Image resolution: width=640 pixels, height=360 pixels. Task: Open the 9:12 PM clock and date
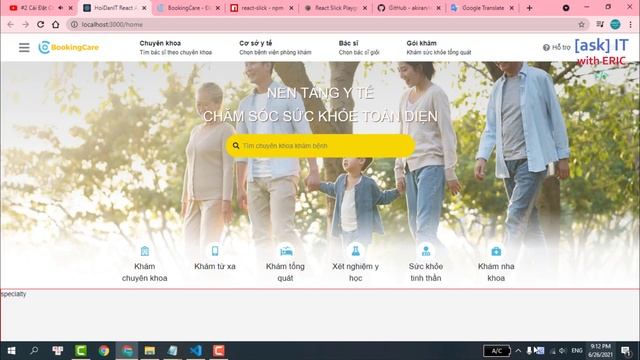click(x=601, y=351)
